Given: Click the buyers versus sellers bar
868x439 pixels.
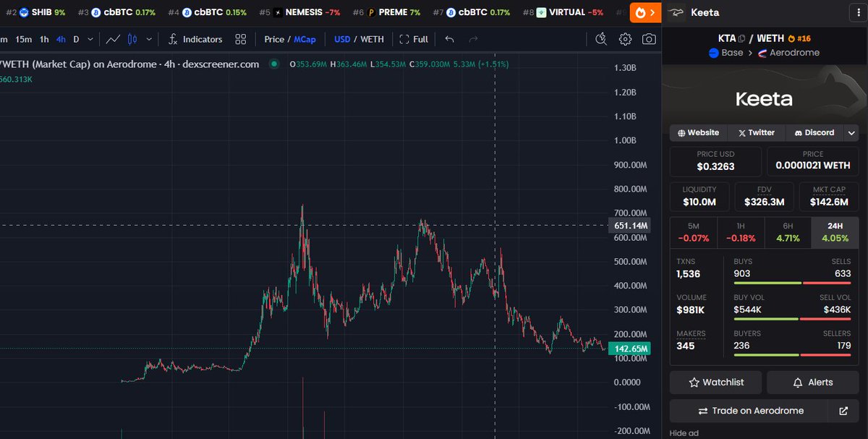Looking at the screenshot, I should tap(792, 355).
